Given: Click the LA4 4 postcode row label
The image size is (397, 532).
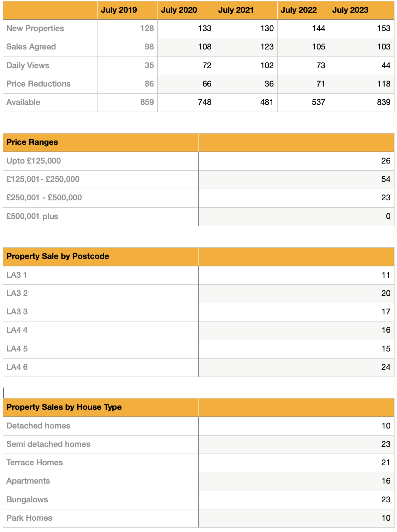Looking at the screenshot, I should (17, 330).
